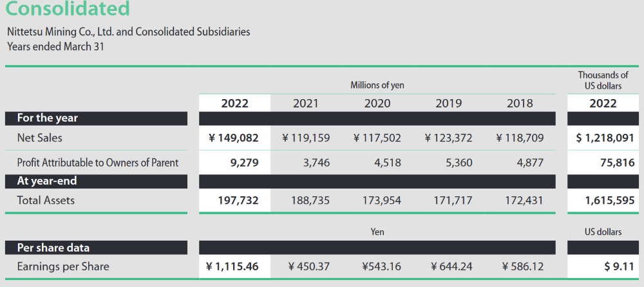This screenshot has height=287, width=644.
Task: Select the 'Thousands of US dollars' header
Action: click(603, 80)
